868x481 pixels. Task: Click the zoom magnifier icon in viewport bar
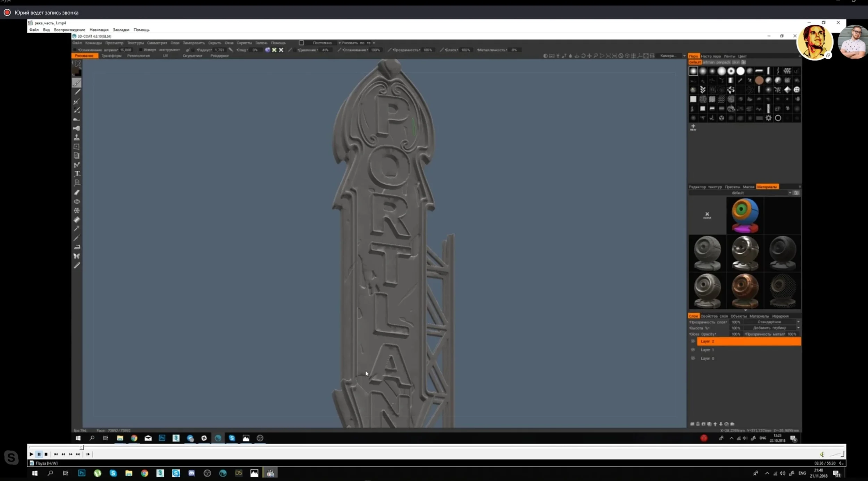[595, 56]
